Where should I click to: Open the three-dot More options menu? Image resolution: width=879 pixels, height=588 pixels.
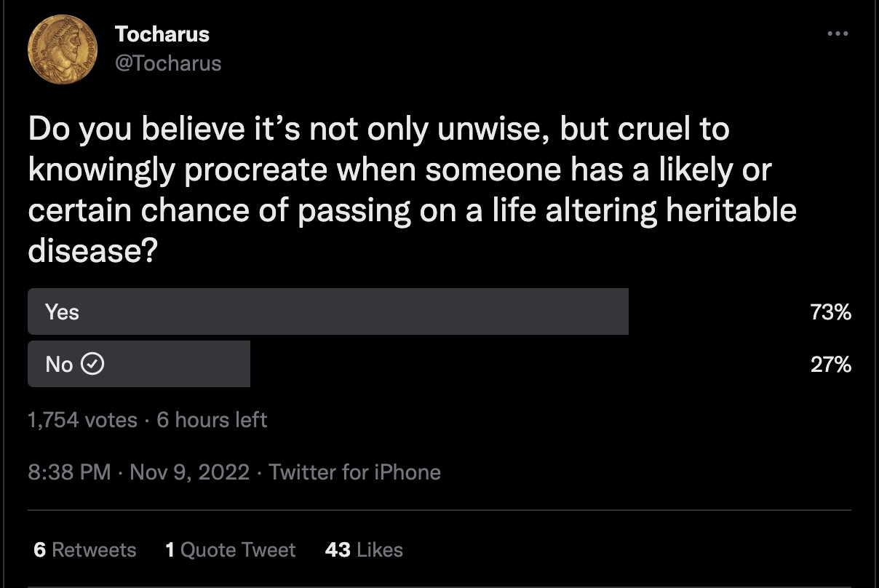[x=838, y=33]
